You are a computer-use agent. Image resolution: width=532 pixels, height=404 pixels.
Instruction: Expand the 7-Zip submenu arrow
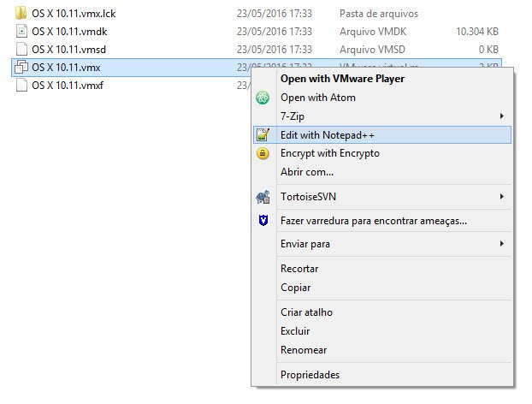click(501, 116)
